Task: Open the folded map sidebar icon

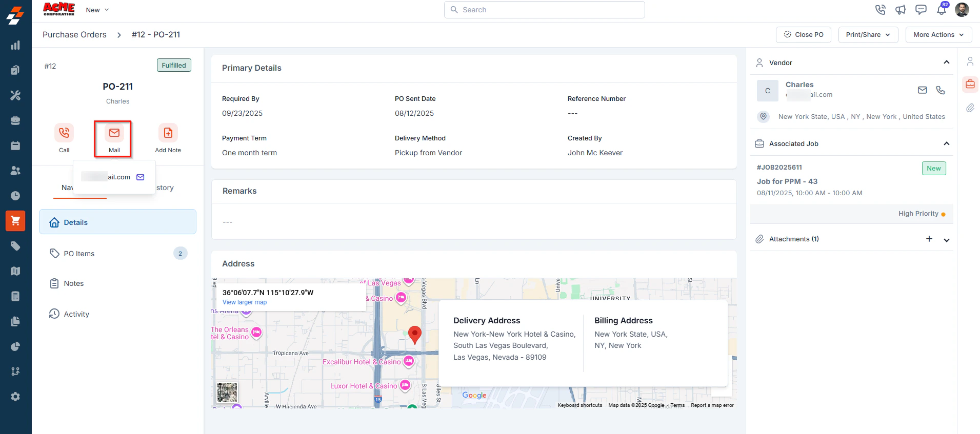Action: pyautogui.click(x=15, y=271)
